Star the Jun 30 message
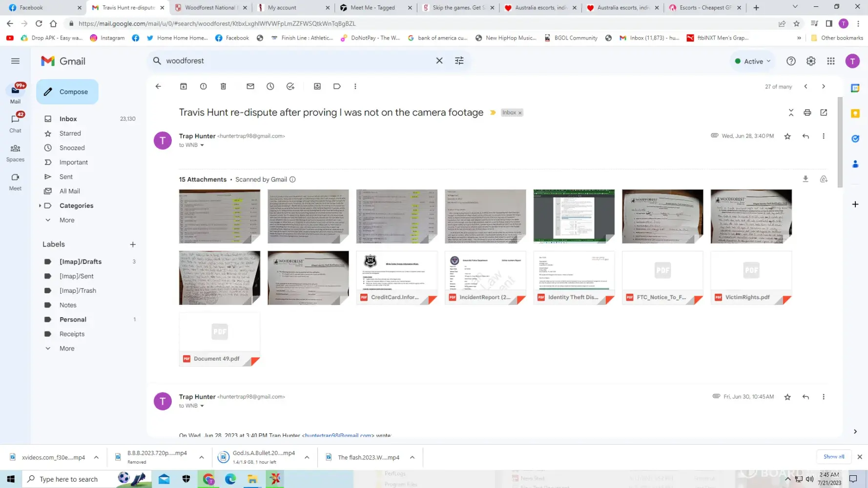The height and width of the screenshot is (488, 868). click(787, 397)
